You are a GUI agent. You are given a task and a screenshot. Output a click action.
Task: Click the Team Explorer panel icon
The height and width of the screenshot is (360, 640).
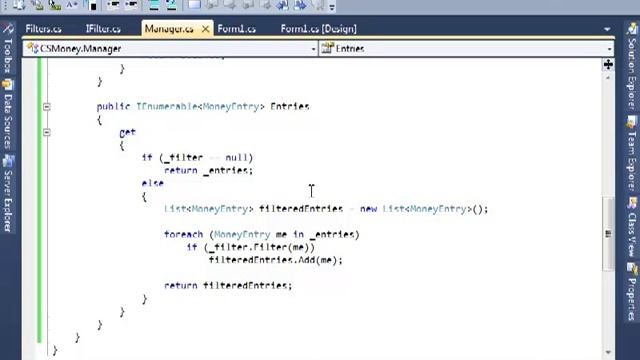tap(632, 122)
